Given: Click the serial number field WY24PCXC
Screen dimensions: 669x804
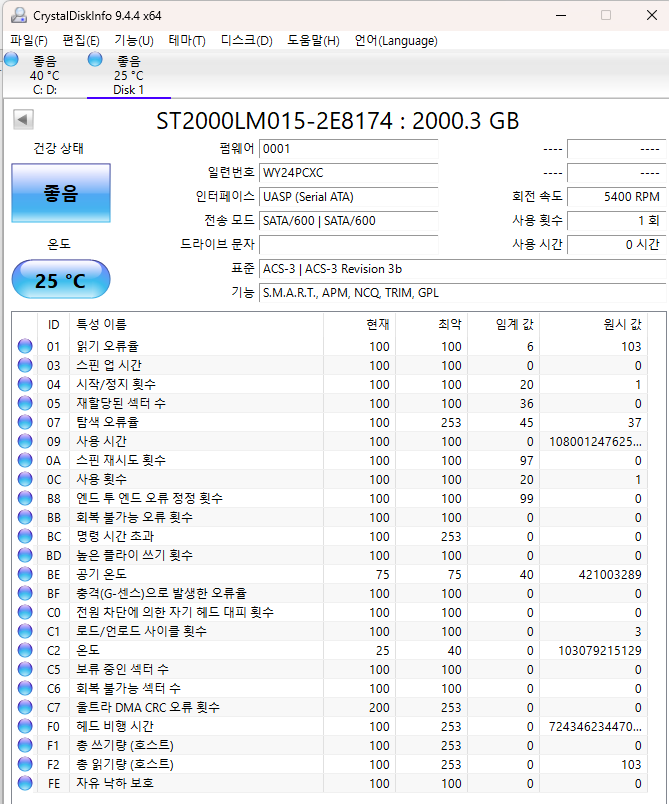Looking at the screenshot, I should (x=347, y=172).
